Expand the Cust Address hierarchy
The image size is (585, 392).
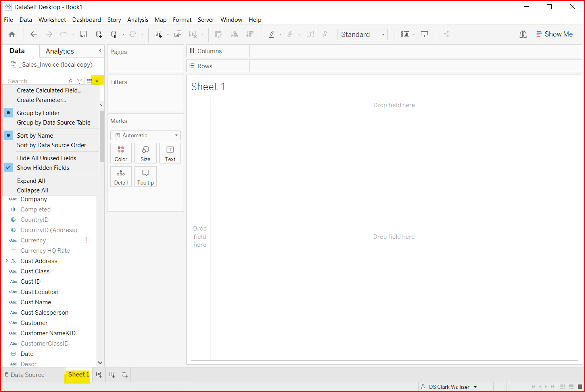[x=7, y=261]
